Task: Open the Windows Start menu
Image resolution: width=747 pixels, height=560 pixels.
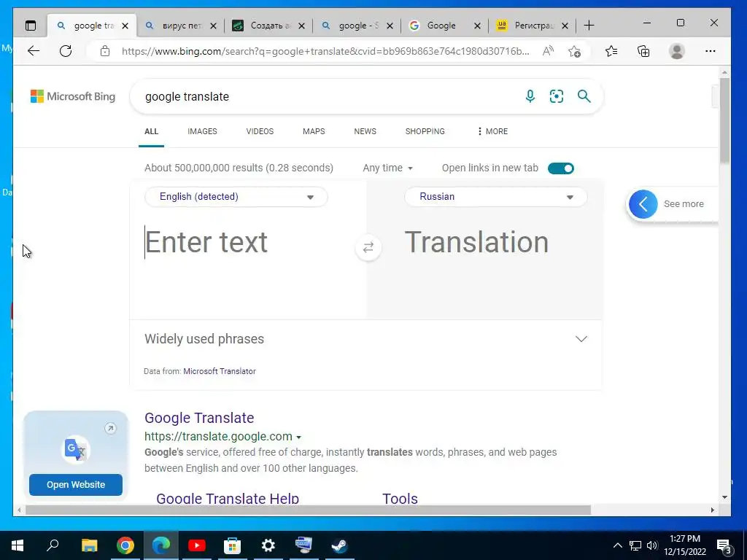Action: coord(18,545)
